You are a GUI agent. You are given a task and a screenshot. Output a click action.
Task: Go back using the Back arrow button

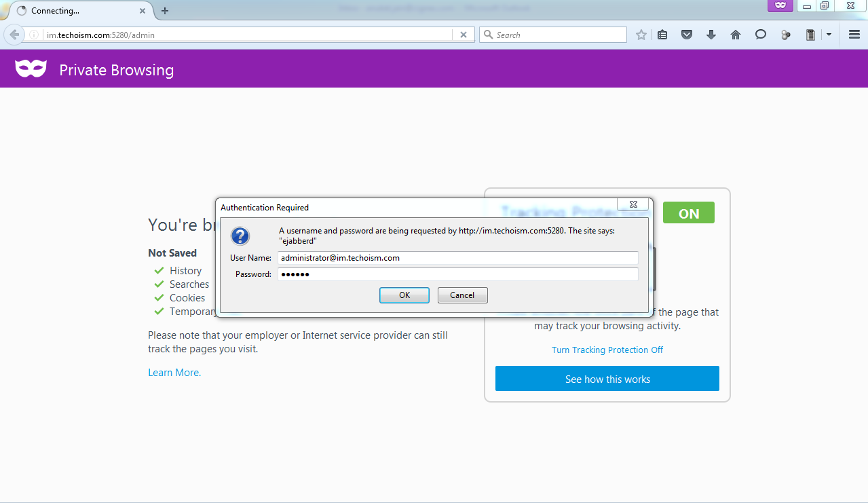14,35
